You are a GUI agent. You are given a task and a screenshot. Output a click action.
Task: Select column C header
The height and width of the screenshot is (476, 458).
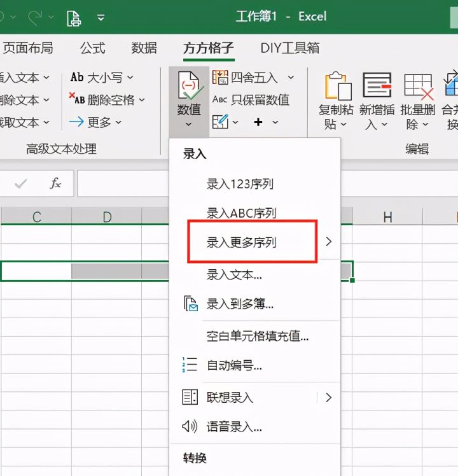coord(36,217)
